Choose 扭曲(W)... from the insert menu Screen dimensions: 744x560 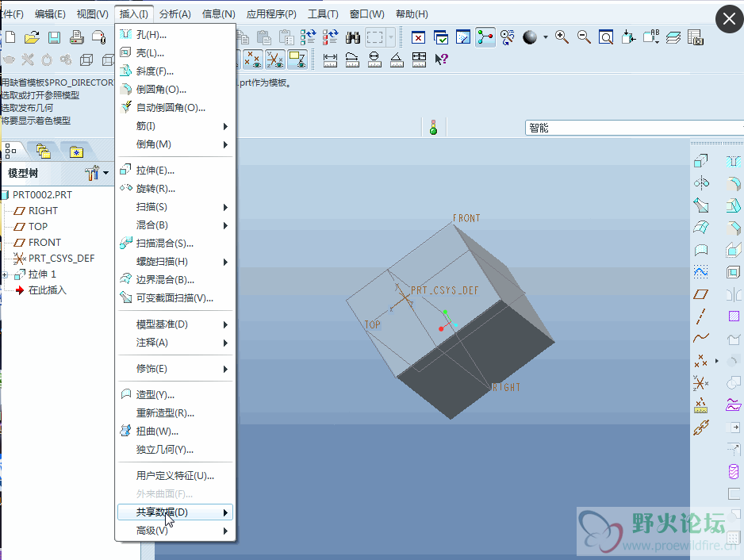pyautogui.click(x=175, y=432)
